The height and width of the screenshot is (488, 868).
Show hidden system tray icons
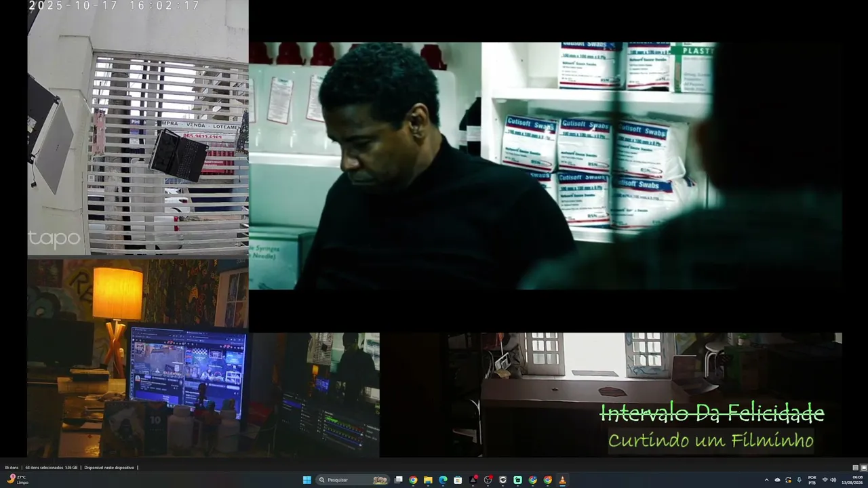[x=766, y=480]
